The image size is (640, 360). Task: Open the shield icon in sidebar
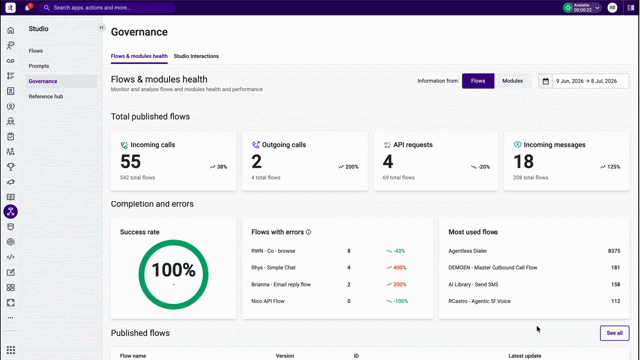[x=11, y=227]
